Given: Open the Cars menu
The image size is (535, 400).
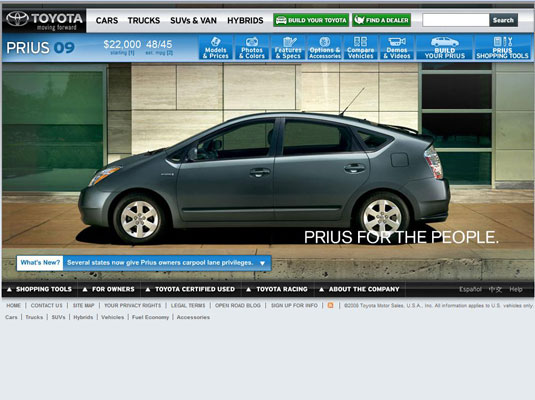Looking at the screenshot, I should [107, 20].
